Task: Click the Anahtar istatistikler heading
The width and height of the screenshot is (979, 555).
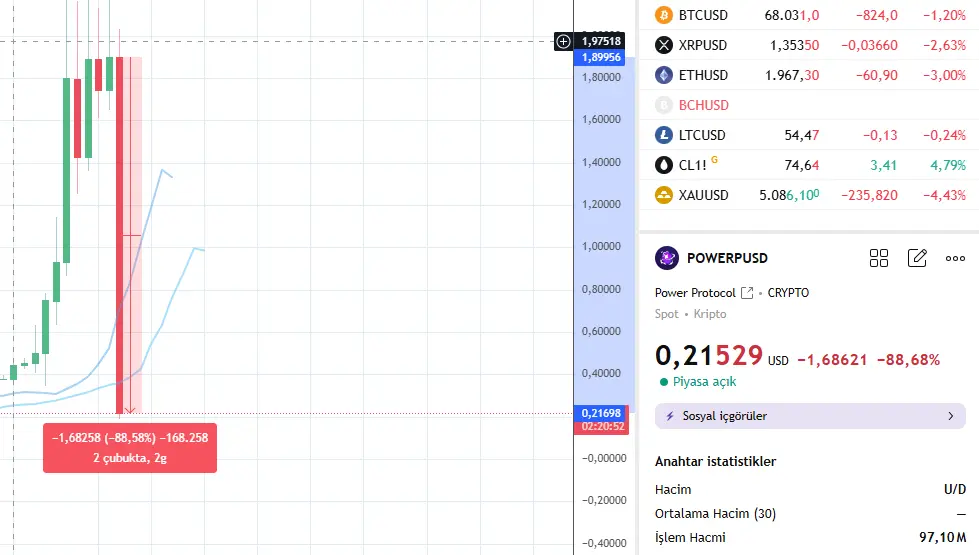Action: [x=716, y=461]
